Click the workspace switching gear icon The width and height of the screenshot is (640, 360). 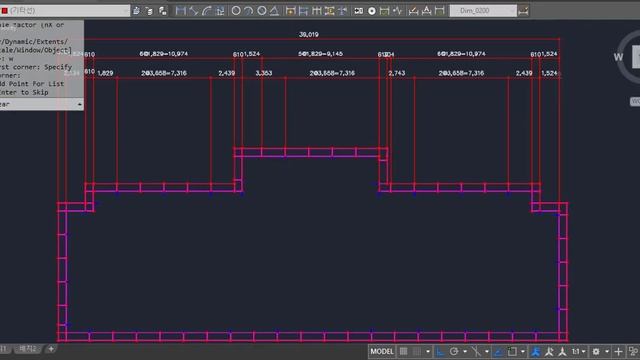(x=596, y=351)
